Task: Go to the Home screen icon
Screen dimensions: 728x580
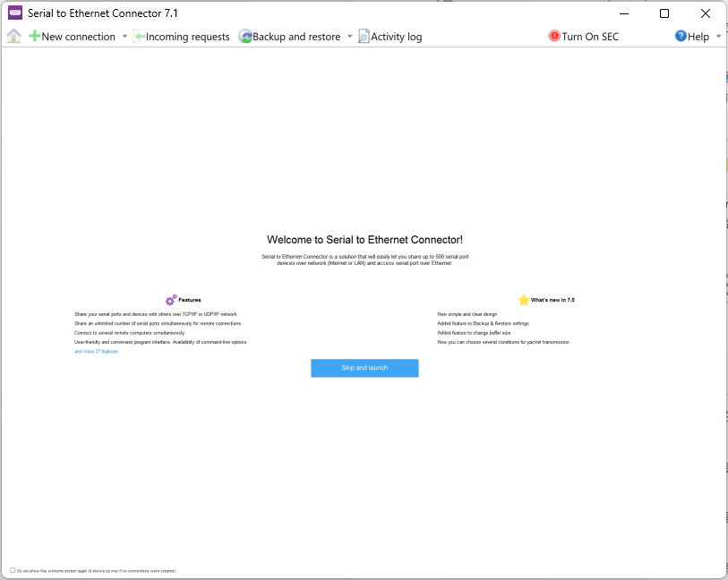Action: coord(14,36)
